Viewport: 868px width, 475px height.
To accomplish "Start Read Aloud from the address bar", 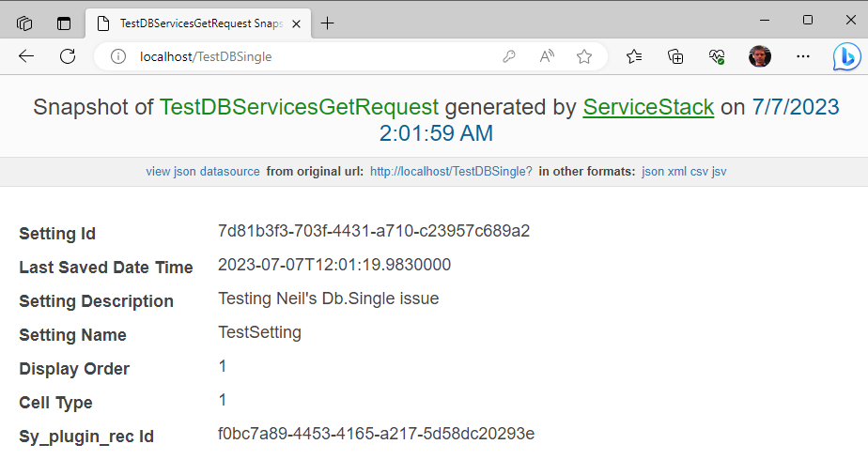I will [x=547, y=56].
